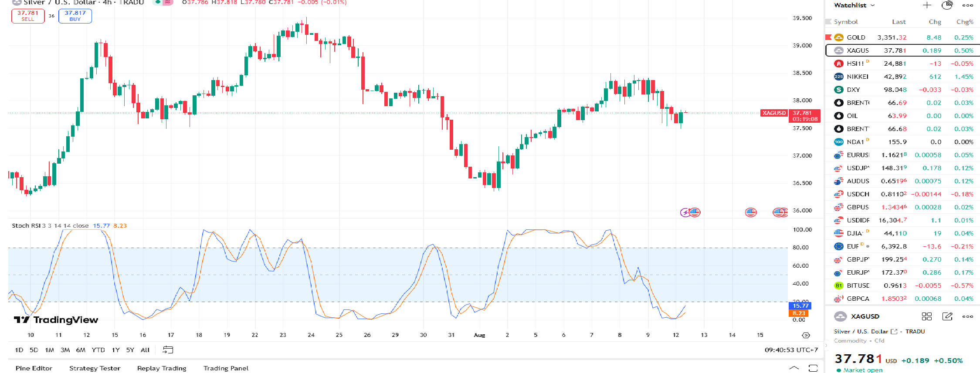Click the Go to date calendar icon
This screenshot has width=980, height=373.
[x=168, y=350]
